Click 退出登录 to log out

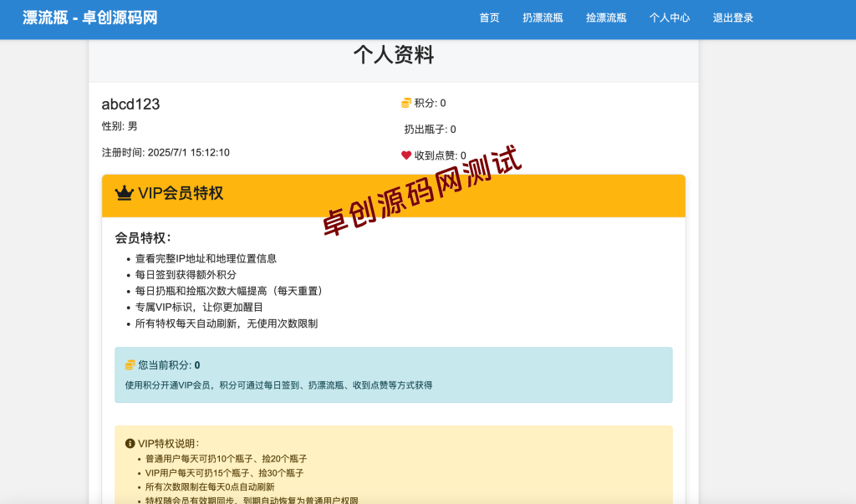point(732,18)
